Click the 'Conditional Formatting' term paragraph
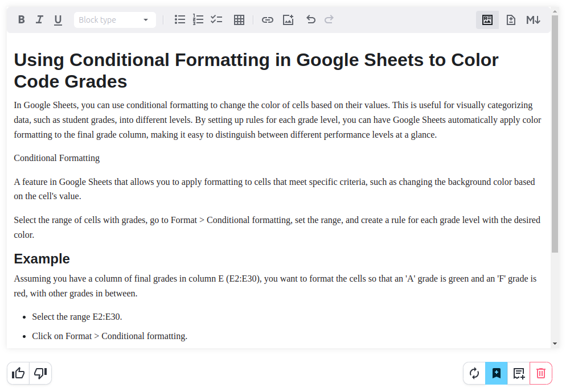Viewport: 570px width, 392px height. pyautogui.click(x=57, y=158)
